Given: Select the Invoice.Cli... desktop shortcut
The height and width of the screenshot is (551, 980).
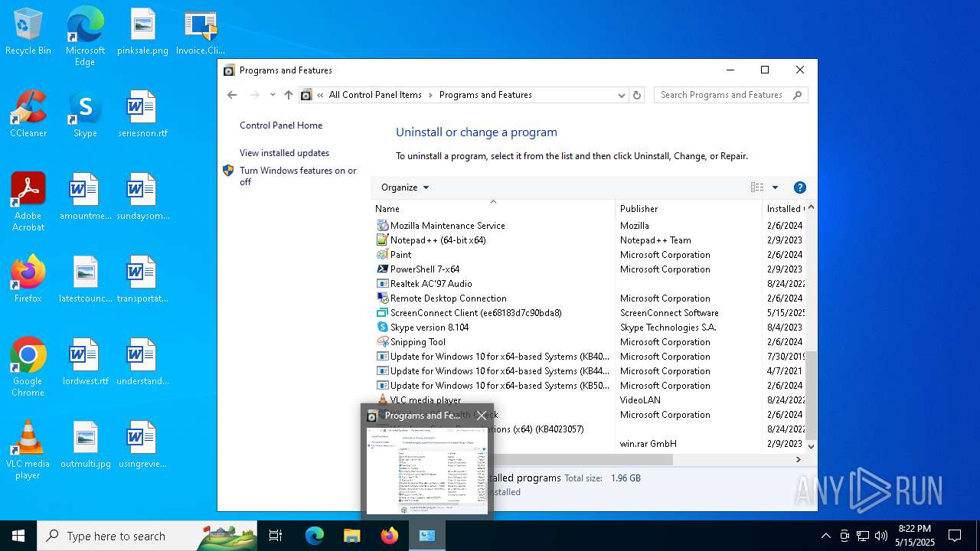Looking at the screenshot, I should click(x=201, y=32).
